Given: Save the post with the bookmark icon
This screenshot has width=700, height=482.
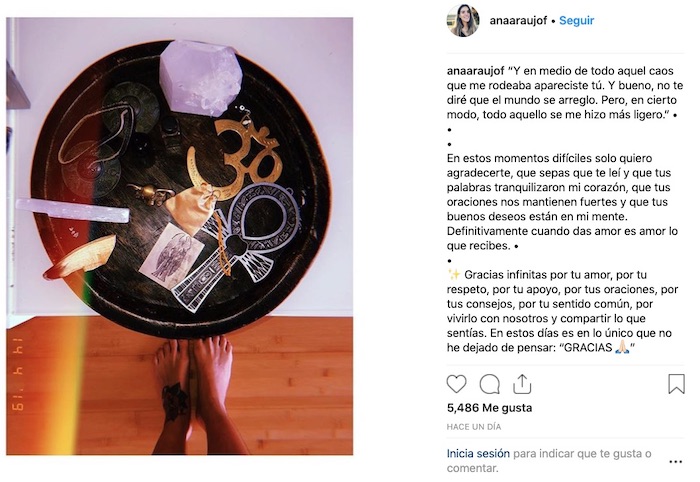Looking at the screenshot, I should [676, 384].
